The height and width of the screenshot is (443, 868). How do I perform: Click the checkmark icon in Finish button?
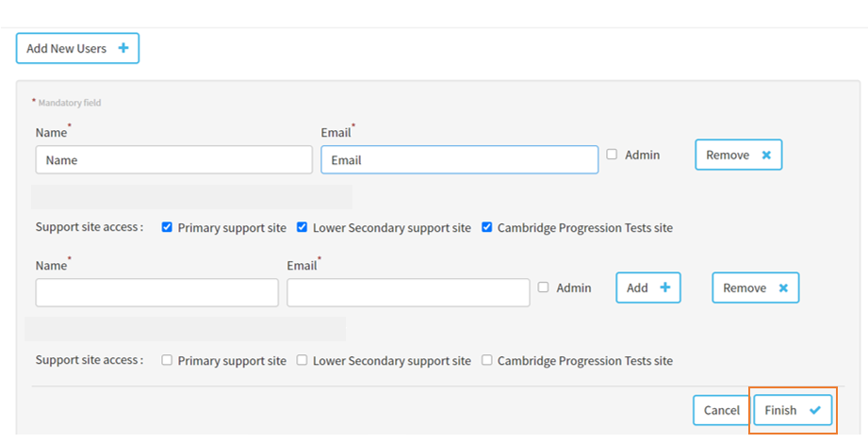815,410
